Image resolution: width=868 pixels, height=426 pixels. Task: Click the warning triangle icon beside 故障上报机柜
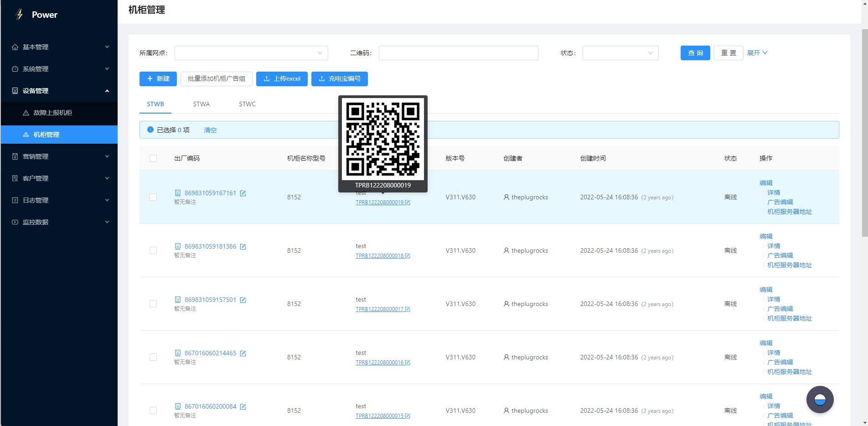26,113
